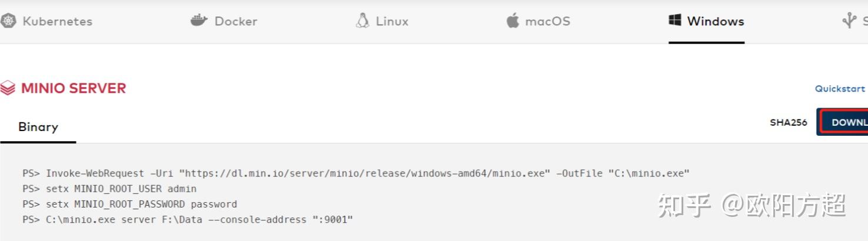Image resolution: width=868 pixels, height=241 pixels.
Task: Click the red MinIO stacked-layers icon
Action: [8, 89]
